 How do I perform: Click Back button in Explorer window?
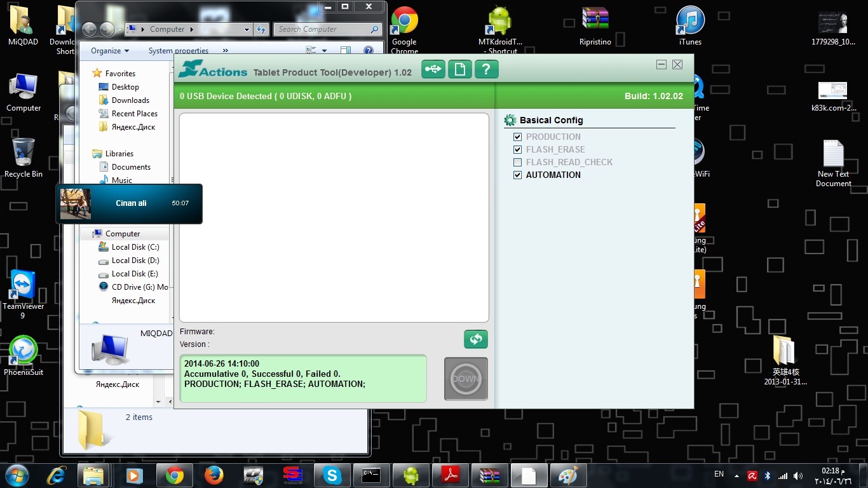click(x=90, y=29)
